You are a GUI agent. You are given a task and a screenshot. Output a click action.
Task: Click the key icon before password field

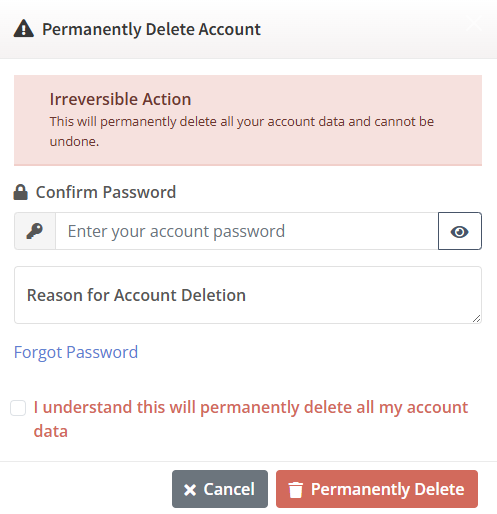pyautogui.click(x=35, y=231)
